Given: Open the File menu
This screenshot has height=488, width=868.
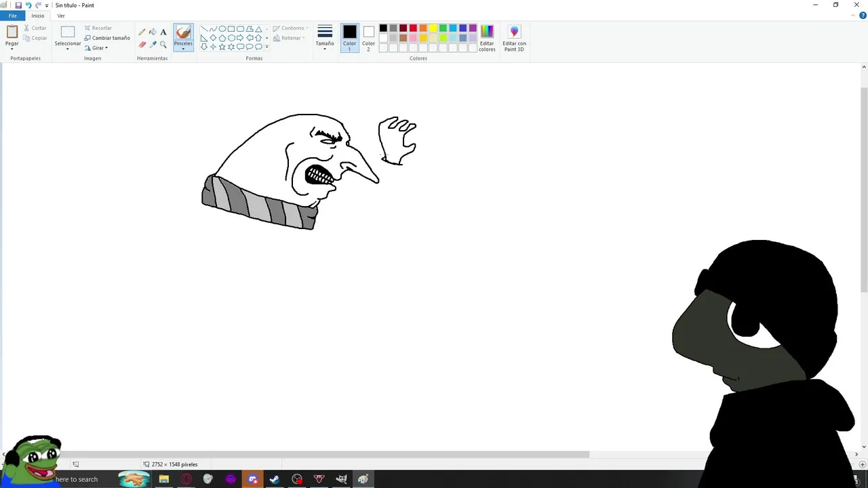Looking at the screenshot, I should point(13,16).
